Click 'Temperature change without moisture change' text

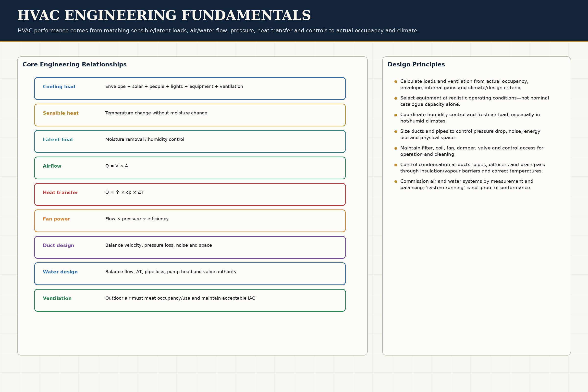[156, 113]
